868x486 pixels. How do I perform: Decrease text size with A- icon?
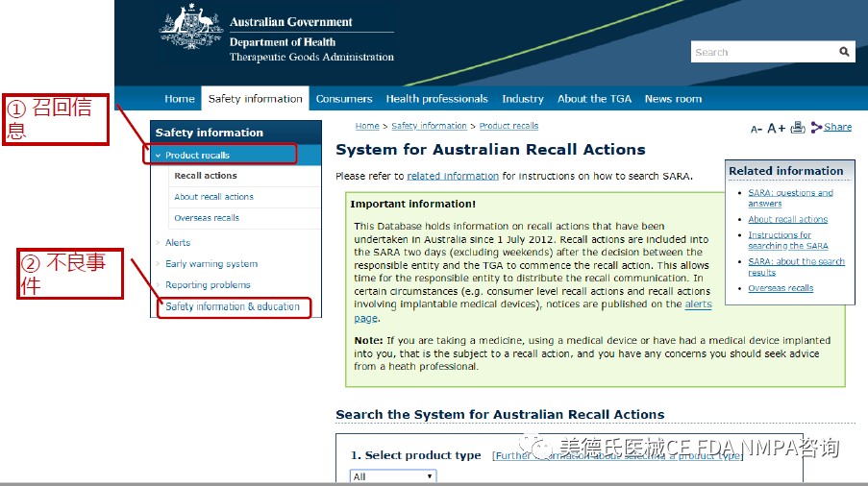coord(756,129)
